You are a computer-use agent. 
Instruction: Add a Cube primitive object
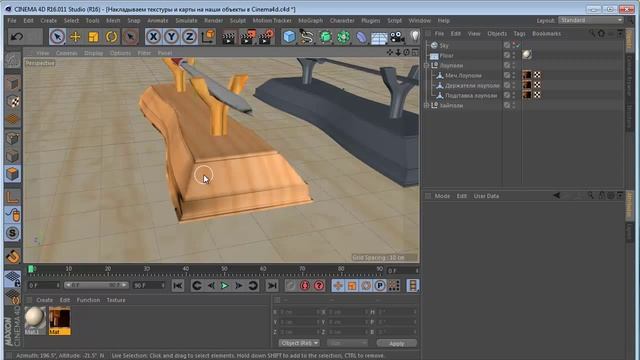289,37
